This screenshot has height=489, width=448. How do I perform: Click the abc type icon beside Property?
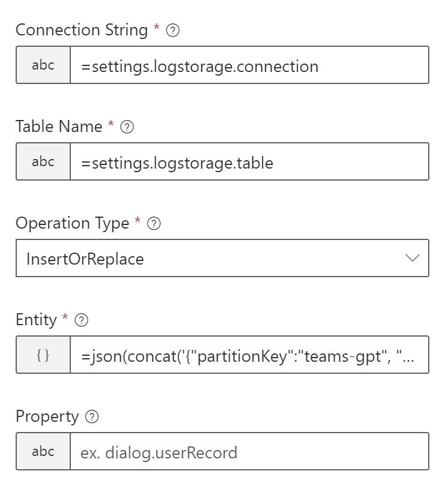click(43, 451)
